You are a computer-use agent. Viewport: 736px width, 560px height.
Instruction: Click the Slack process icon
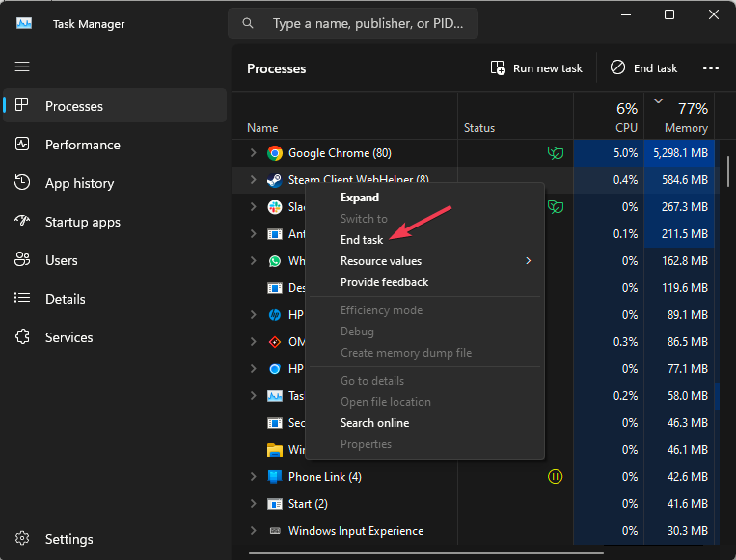[x=275, y=207]
